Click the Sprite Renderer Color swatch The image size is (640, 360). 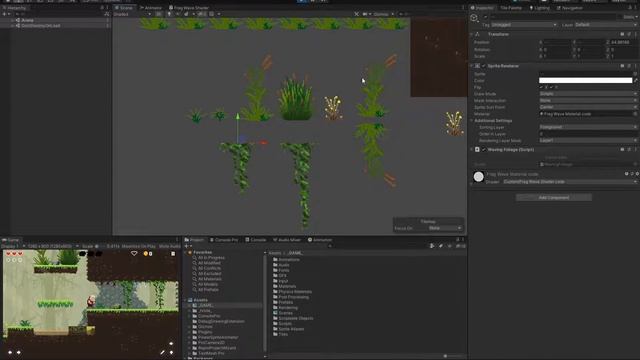tap(585, 80)
